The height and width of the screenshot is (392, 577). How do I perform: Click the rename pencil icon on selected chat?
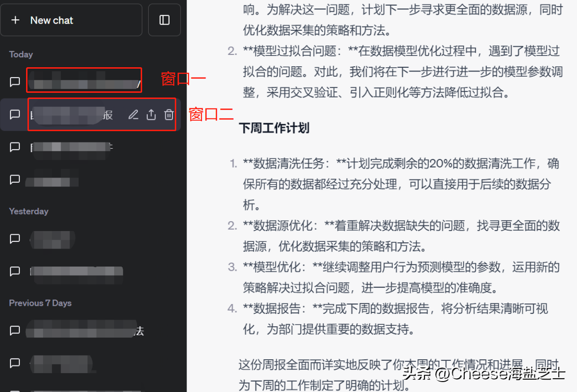(x=134, y=115)
